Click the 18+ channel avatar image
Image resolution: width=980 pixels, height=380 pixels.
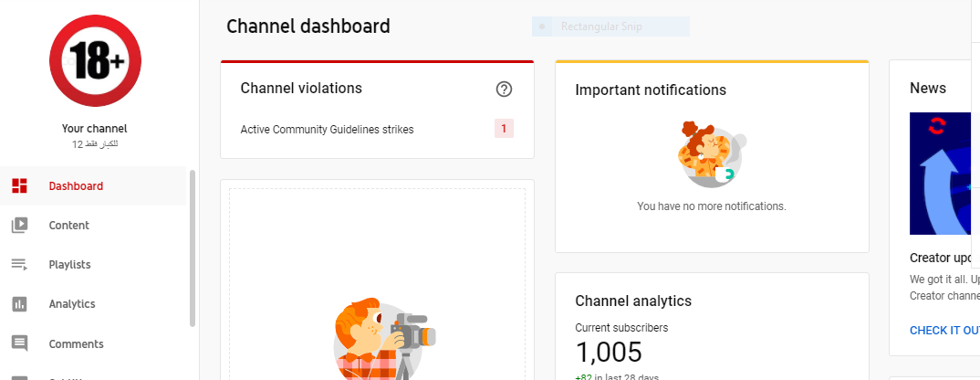pos(95,60)
